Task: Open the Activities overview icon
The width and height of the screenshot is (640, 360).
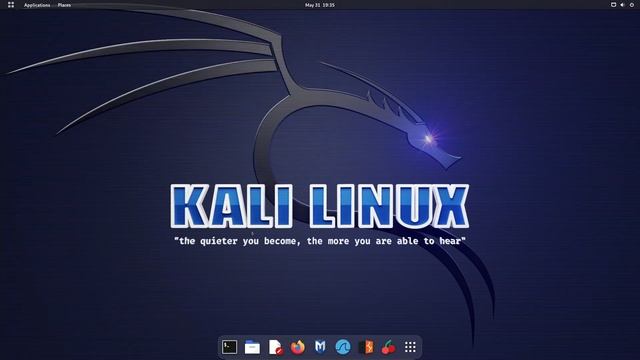Action: pos(11,5)
